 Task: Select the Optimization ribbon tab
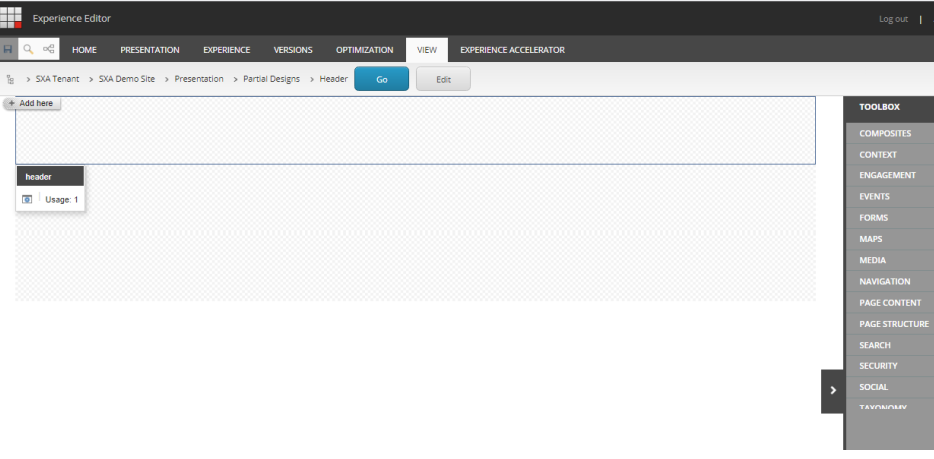(x=364, y=50)
